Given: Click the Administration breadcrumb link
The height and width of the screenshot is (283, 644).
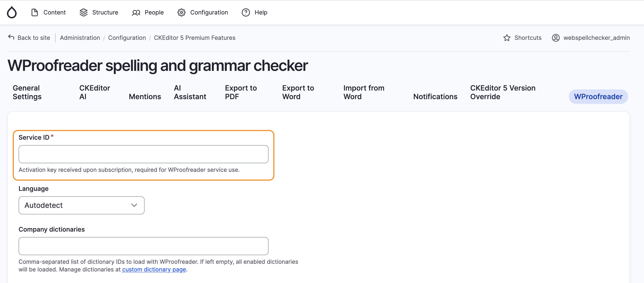Looking at the screenshot, I should (x=80, y=38).
